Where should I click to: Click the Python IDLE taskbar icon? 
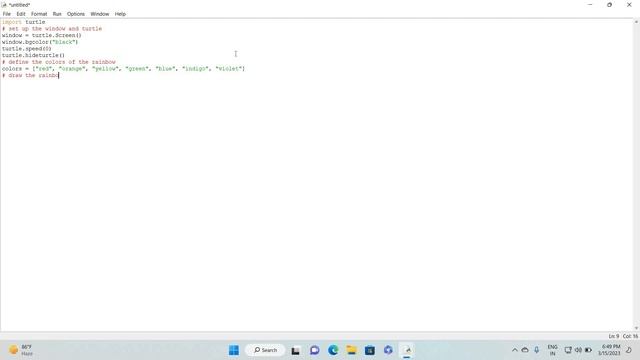pos(407,350)
